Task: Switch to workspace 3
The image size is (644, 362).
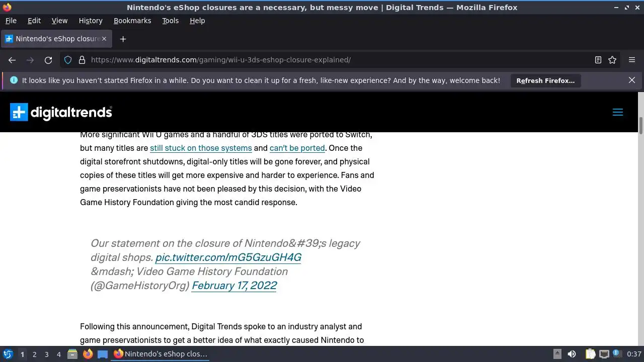Action: point(46,354)
